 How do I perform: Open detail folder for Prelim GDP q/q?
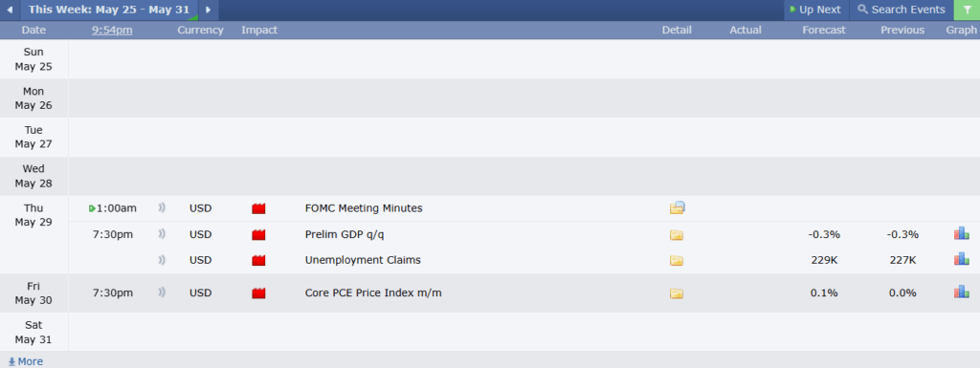coord(677,235)
